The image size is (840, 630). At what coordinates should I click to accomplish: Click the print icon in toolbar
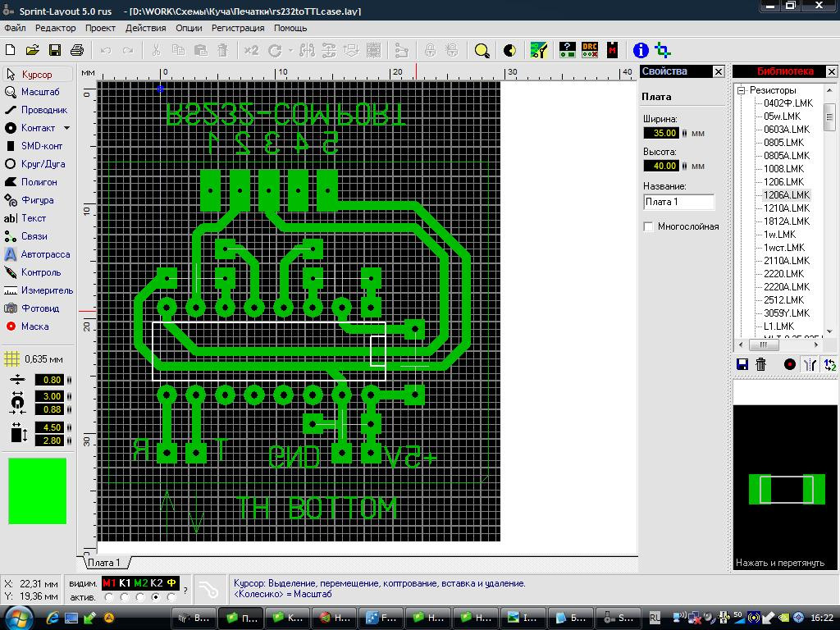point(76,50)
